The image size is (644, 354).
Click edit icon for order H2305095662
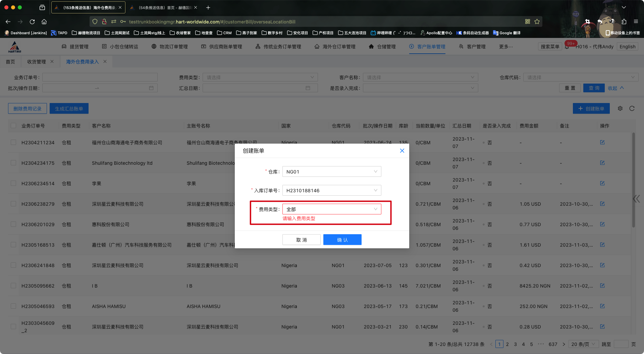[602, 286]
